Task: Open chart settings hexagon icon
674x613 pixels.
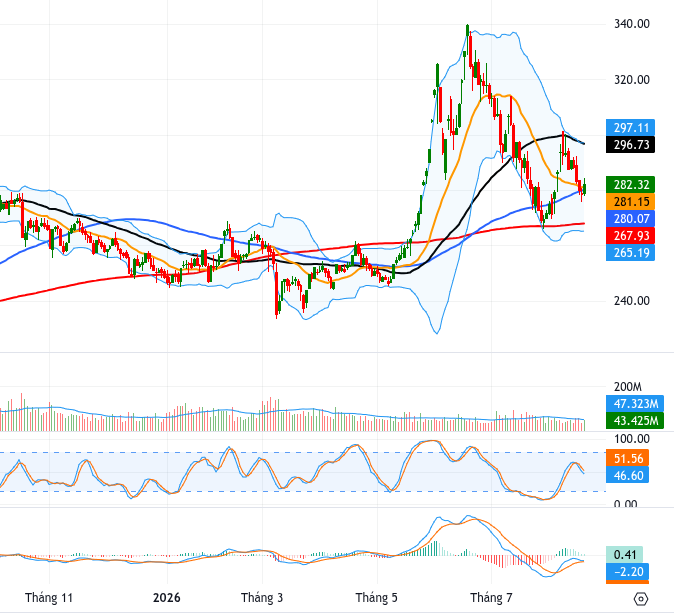Action: (x=640, y=598)
